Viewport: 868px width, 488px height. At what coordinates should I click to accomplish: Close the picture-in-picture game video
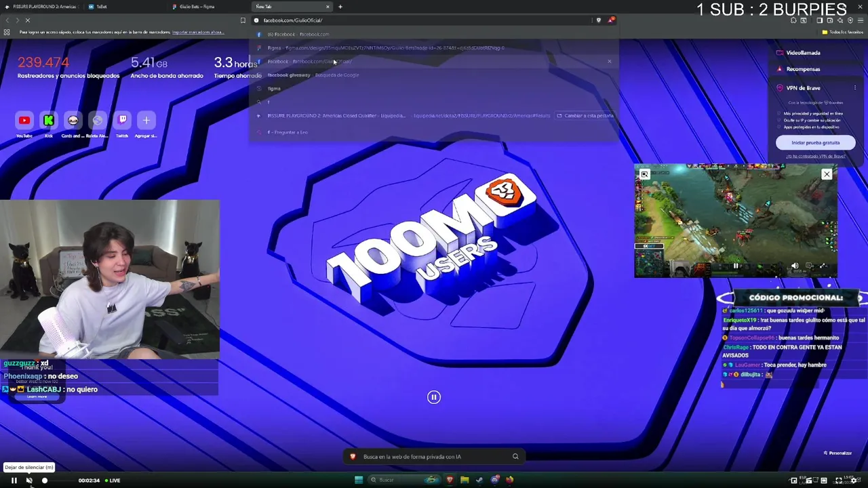[x=827, y=175]
